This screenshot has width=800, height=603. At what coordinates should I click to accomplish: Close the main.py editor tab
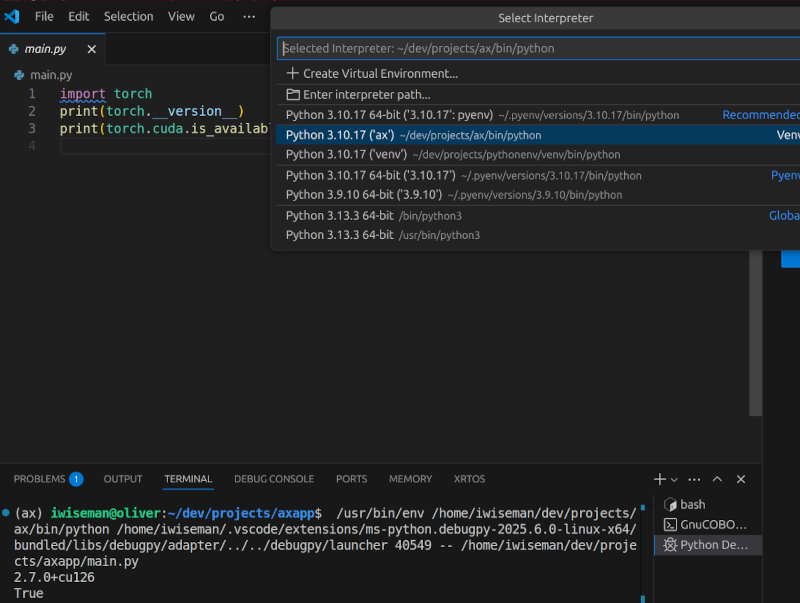click(92, 49)
